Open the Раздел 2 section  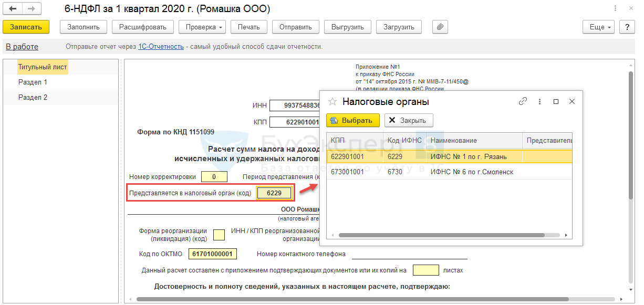[33, 97]
